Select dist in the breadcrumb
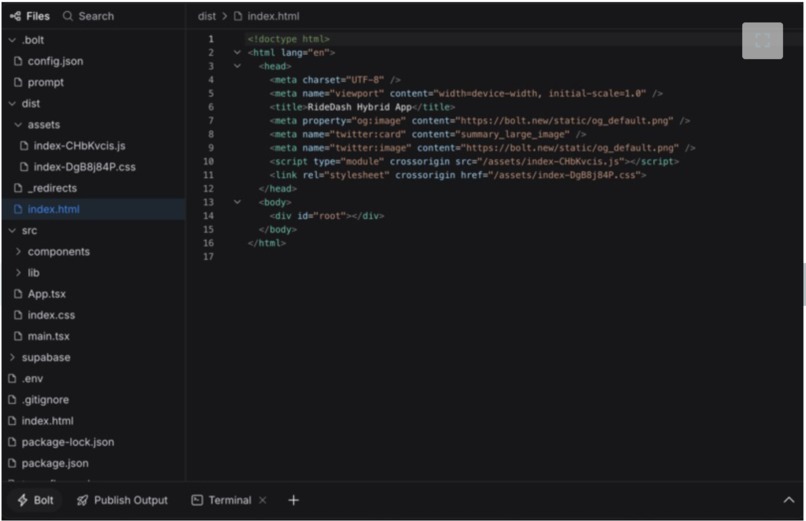Screen dimensions: 806x521 click(207, 16)
